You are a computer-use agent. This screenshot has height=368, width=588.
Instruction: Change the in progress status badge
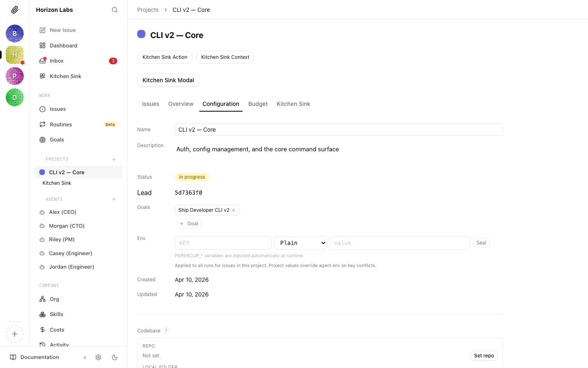tap(192, 177)
